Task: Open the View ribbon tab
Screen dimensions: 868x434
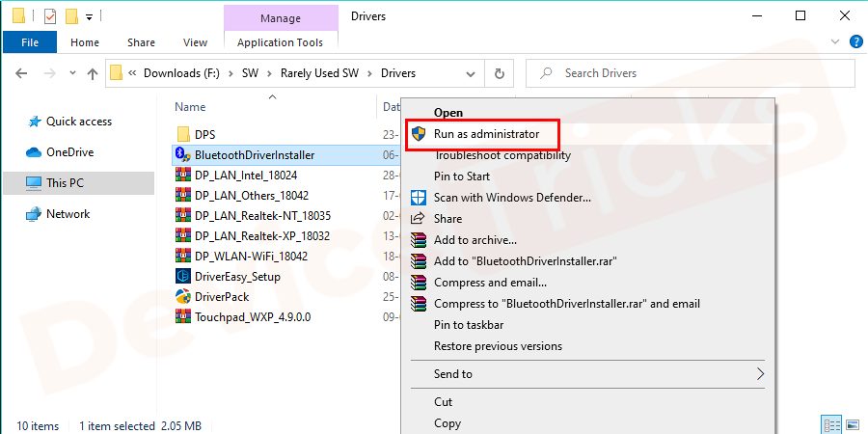Action: click(x=195, y=42)
